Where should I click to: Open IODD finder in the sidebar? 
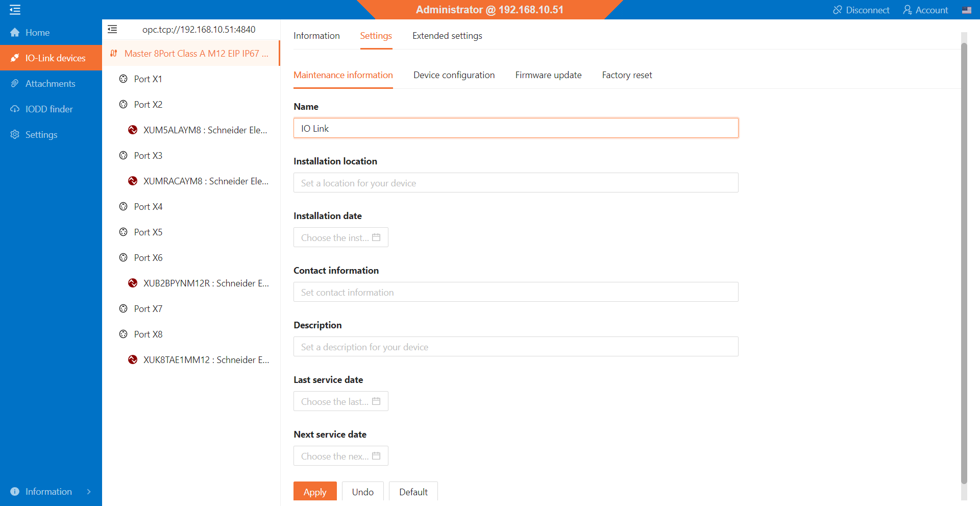[51, 109]
